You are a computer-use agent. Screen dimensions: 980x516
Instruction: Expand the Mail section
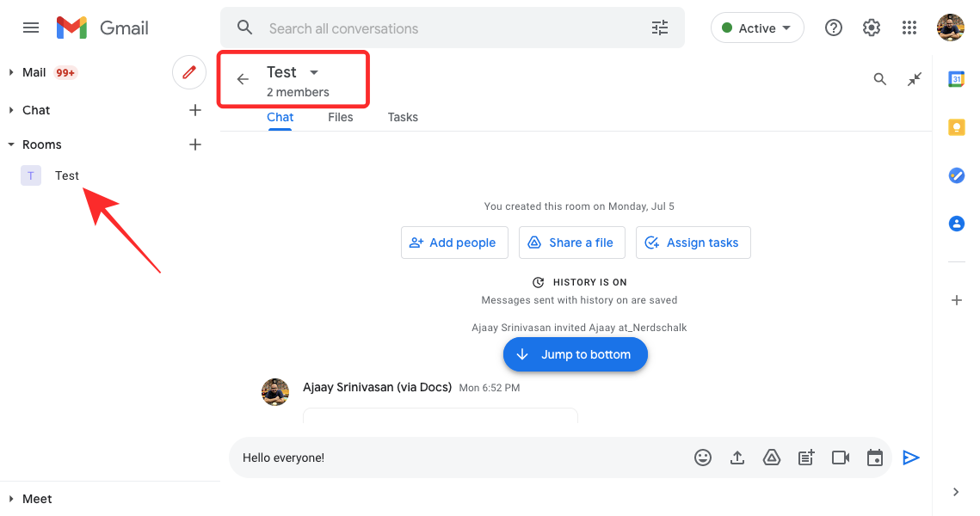[12, 72]
